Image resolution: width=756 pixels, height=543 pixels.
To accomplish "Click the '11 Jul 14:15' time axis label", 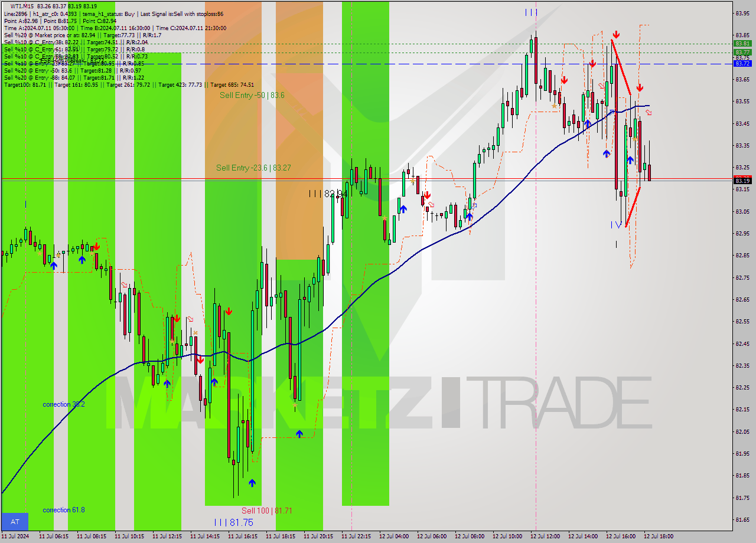I will pos(205,537).
